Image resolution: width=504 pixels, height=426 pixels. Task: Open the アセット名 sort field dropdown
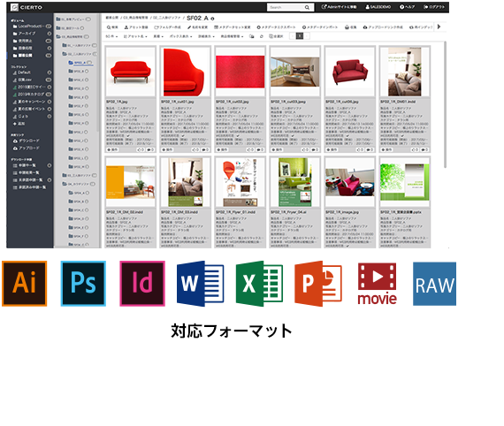coord(135,36)
